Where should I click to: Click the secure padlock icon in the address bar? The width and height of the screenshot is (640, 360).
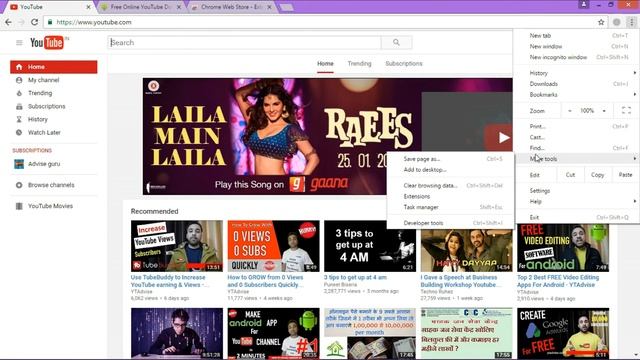point(50,22)
